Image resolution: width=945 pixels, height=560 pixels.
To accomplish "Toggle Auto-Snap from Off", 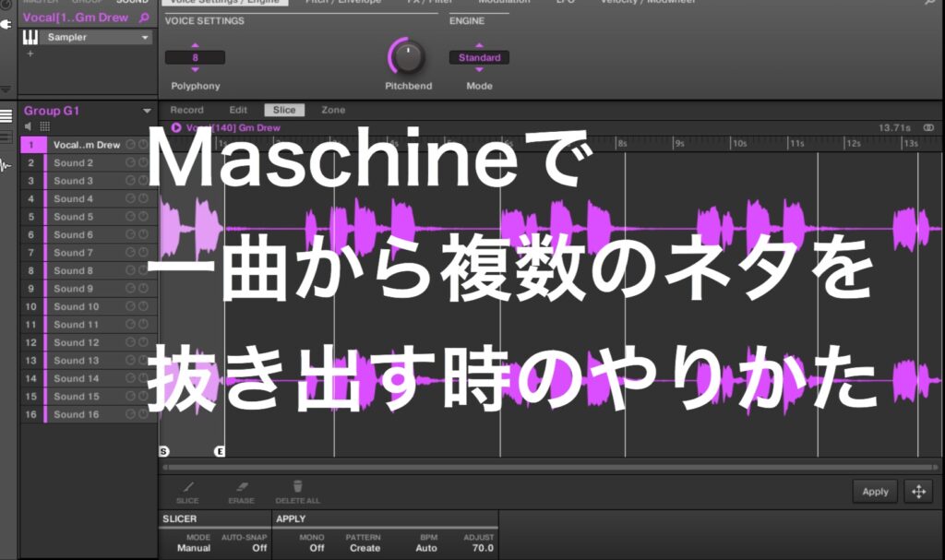I will [x=259, y=546].
